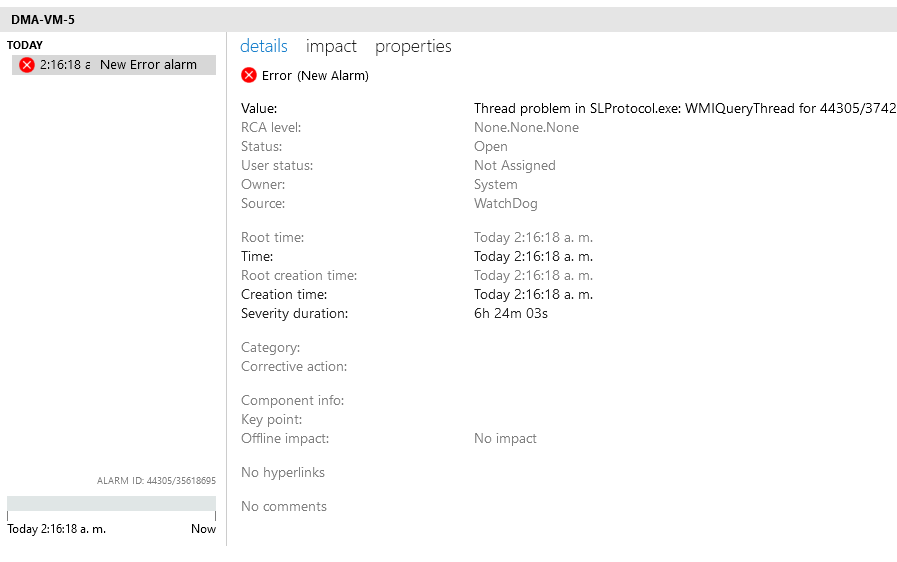Click the TODAY group header
897x562 pixels.
point(25,45)
